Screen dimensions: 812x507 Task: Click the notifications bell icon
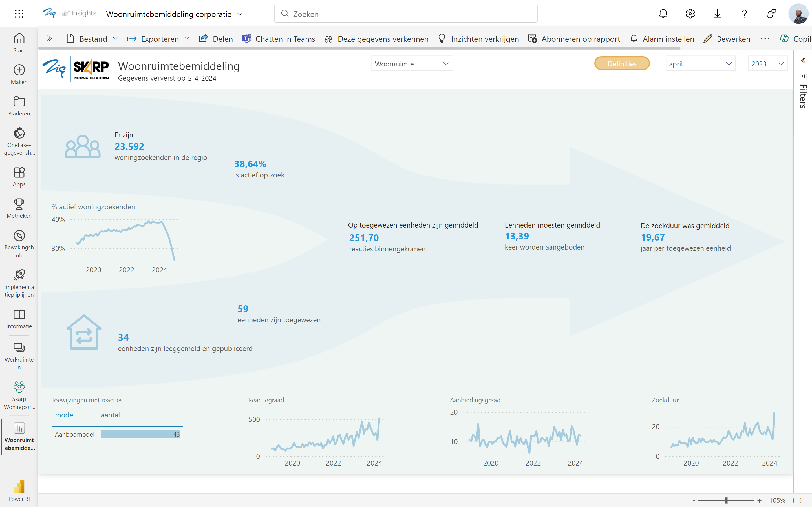[x=663, y=14]
